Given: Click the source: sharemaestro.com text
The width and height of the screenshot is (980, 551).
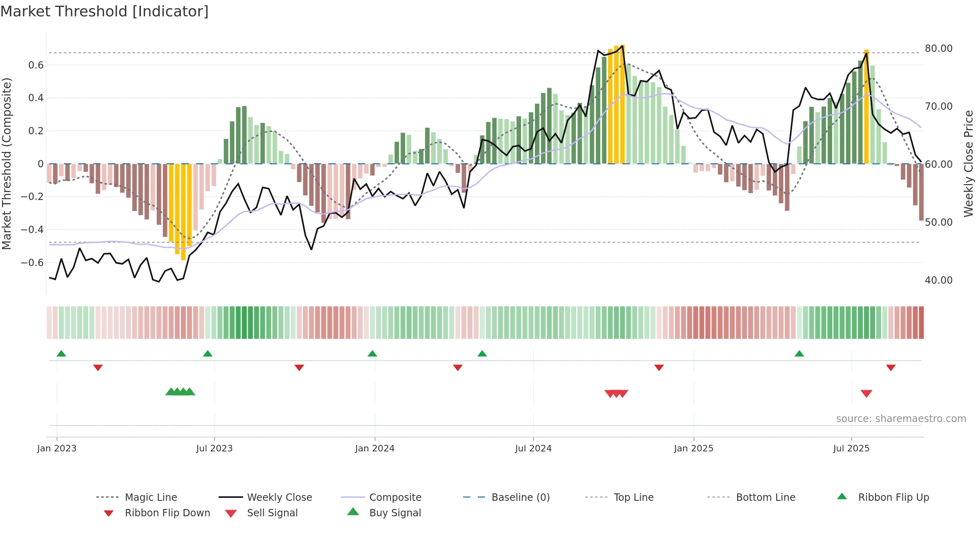Looking at the screenshot, I should 901,419.
